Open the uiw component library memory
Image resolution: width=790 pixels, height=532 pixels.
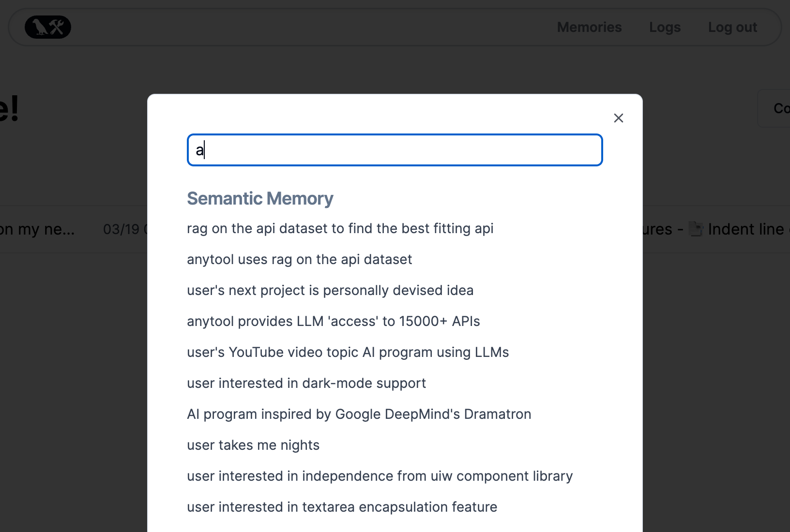(380, 476)
